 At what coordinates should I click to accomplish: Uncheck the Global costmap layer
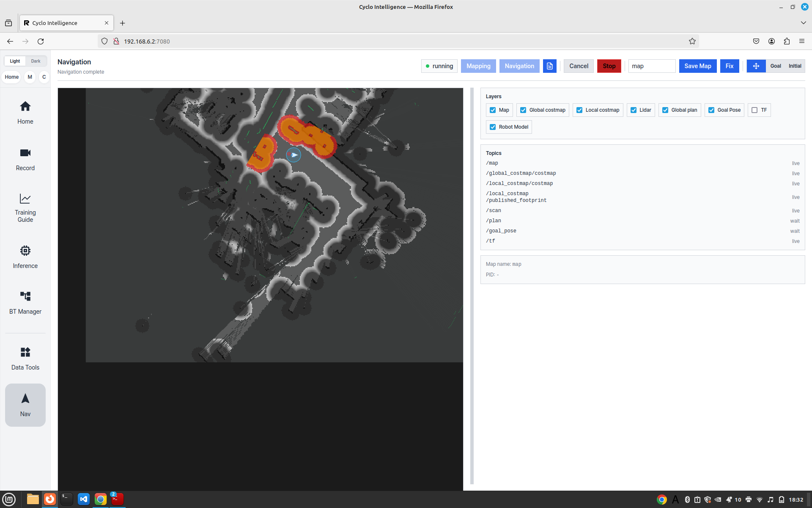(523, 110)
